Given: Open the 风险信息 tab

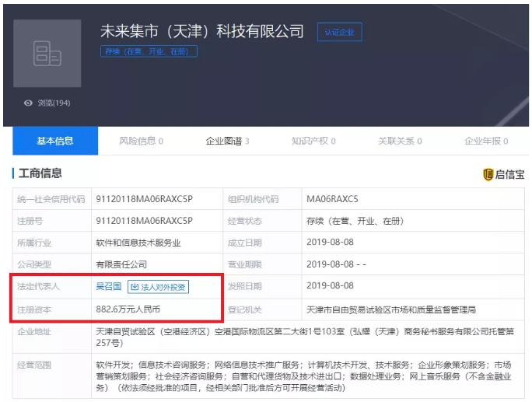Looking at the screenshot, I should point(141,141).
